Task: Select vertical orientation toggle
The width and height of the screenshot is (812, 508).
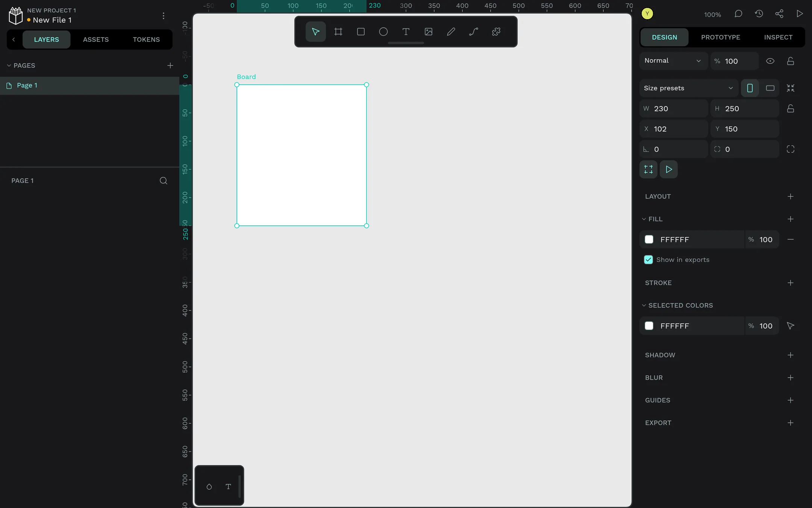Action: (750, 88)
